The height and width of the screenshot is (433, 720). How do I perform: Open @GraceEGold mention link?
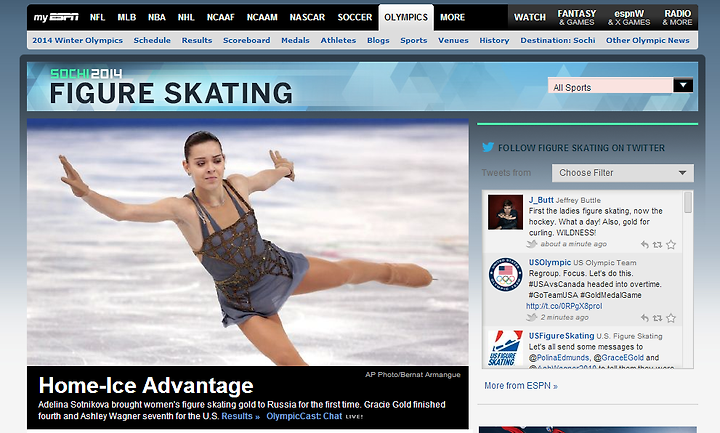click(619, 357)
